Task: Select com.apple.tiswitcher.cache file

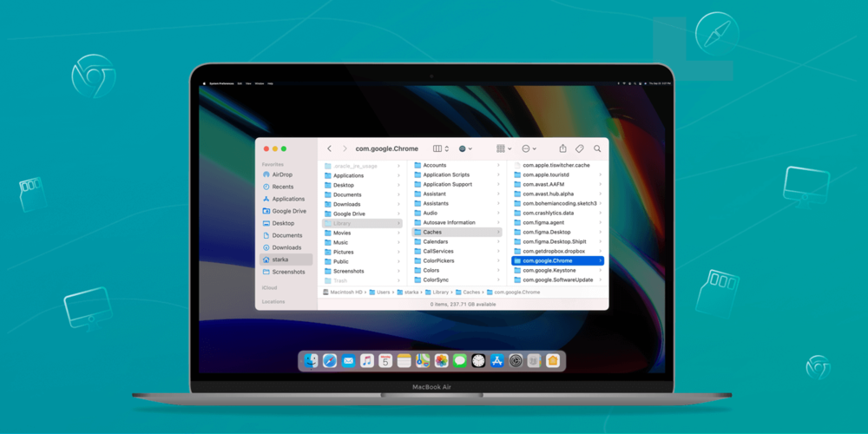Action: pyautogui.click(x=557, y=165)
